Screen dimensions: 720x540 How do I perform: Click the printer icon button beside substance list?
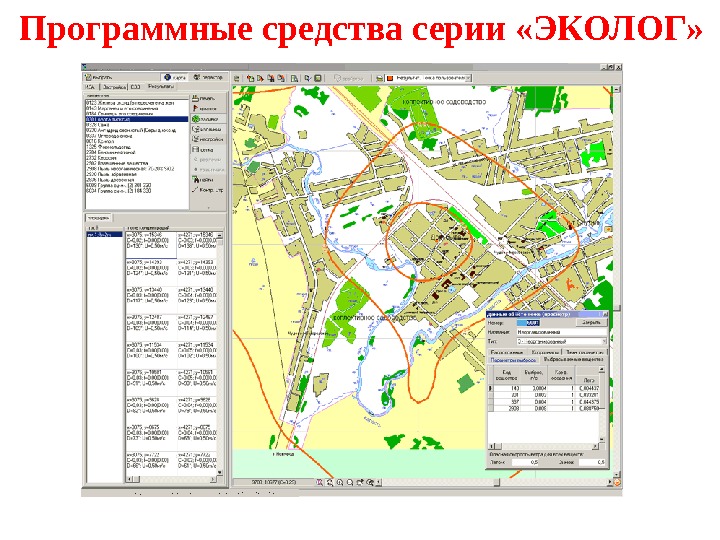[x=208, y=98]
